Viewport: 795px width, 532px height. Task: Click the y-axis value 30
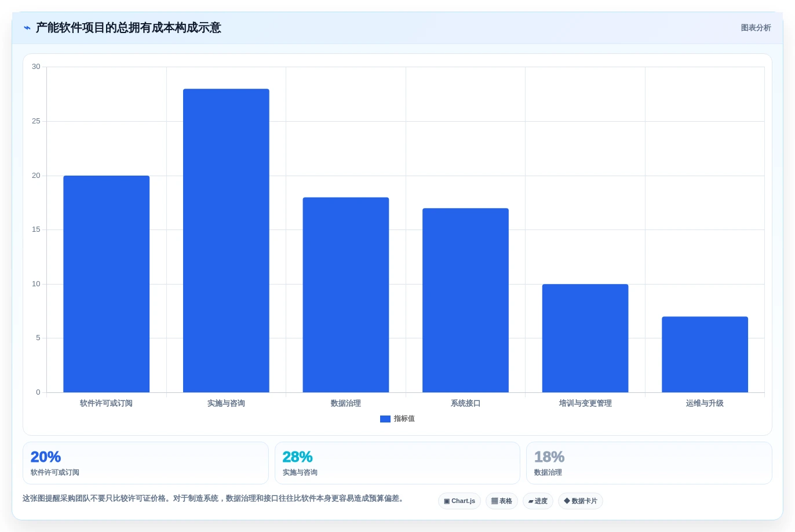click(x=36, y=67)
